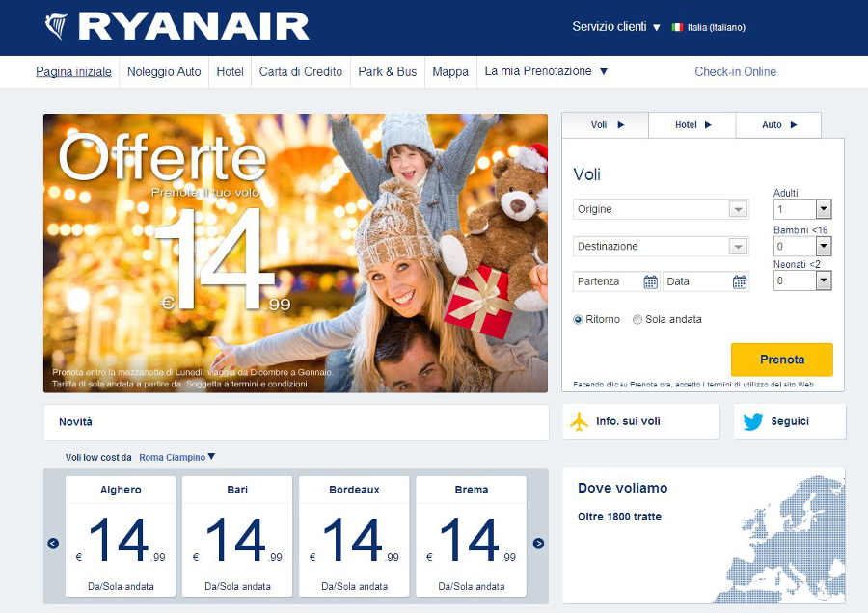Select the Sola andata radio button
The height and width of the screenshot is (613, 868).
tap(637, 320)
